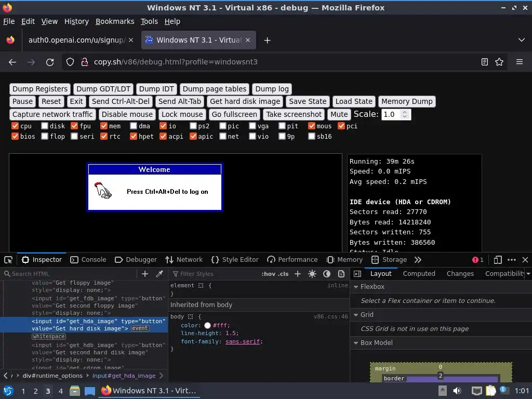Add new node with plus icon

coord(145,274)
